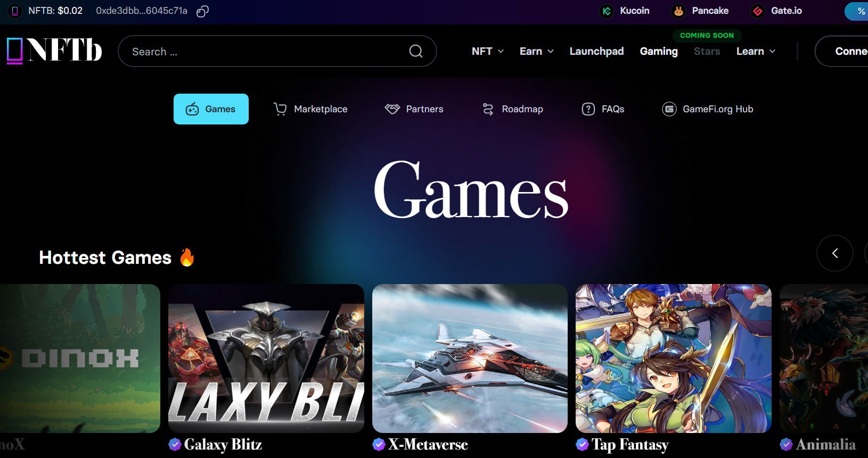The height and width of the screenshot is (458, 868).
Task: Click the COMING SOON badge
Action: pyautogui.click(x=707, y=35)
